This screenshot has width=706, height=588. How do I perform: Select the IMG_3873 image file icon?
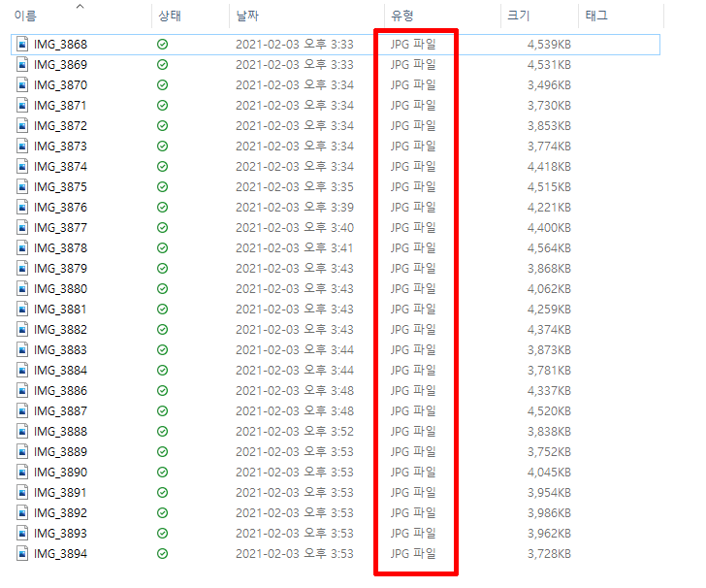click(x=22, y=146)
